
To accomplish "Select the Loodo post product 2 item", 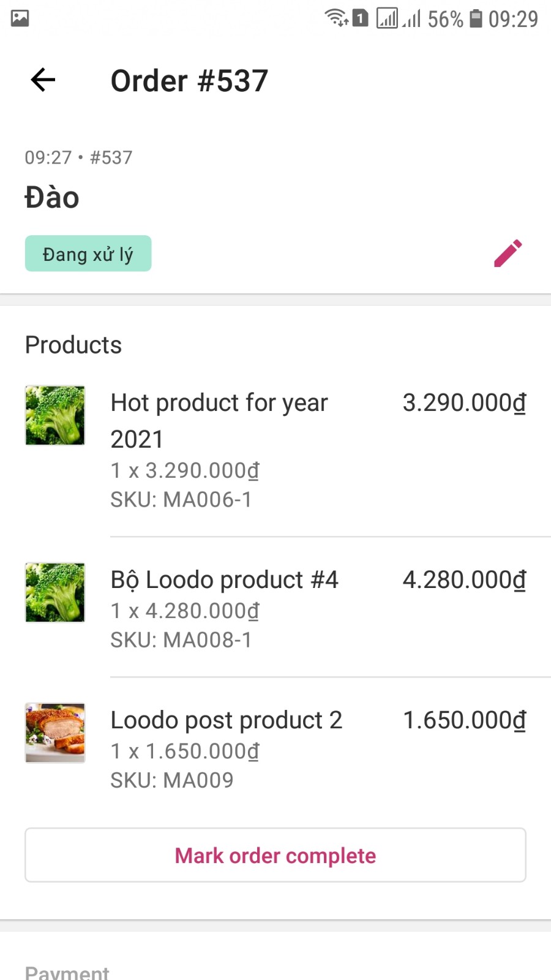I will pyautogui.click(x=226, y=720).
